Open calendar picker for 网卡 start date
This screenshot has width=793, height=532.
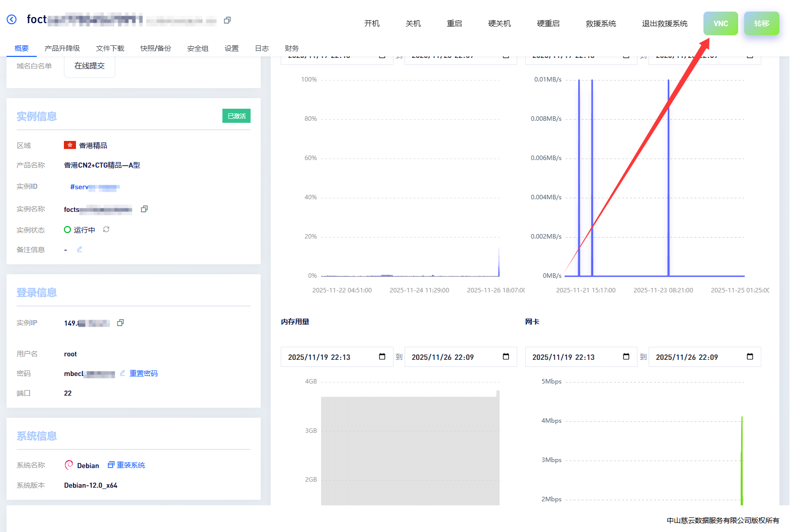click(626, 357)
